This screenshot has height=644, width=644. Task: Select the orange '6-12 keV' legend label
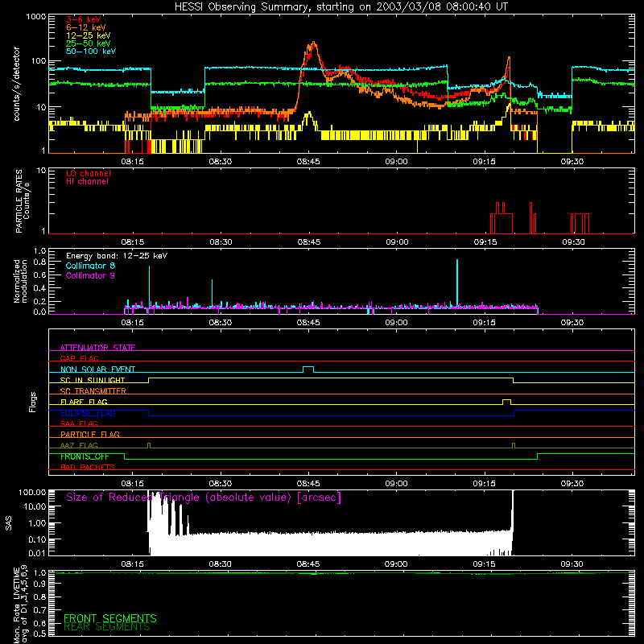pyautogui.click(x=86, y=27)
